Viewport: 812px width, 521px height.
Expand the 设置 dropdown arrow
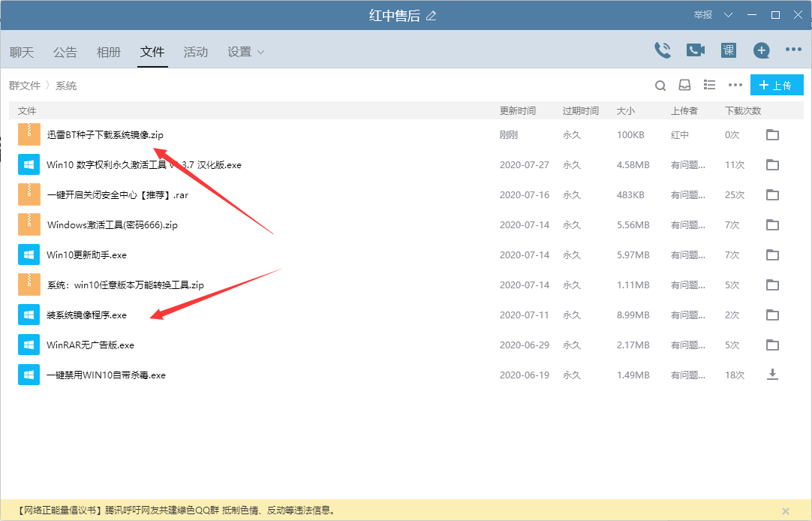pyautogui.click(x=260, y=53)
